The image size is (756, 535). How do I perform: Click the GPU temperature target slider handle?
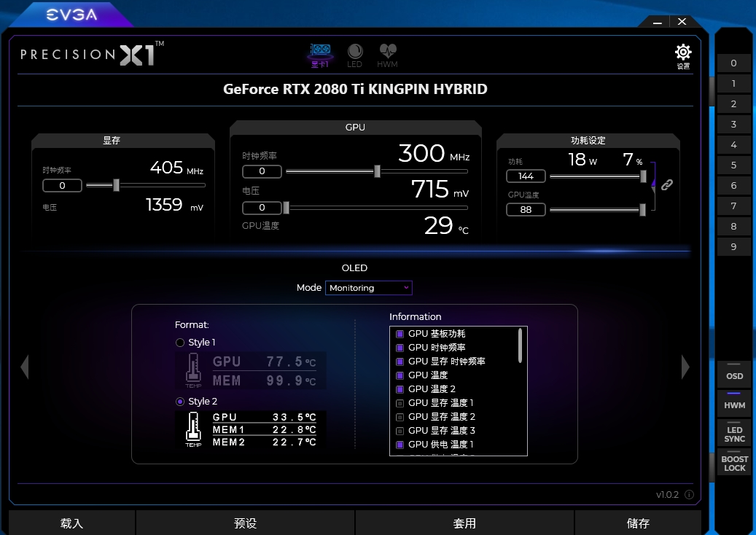643,210
